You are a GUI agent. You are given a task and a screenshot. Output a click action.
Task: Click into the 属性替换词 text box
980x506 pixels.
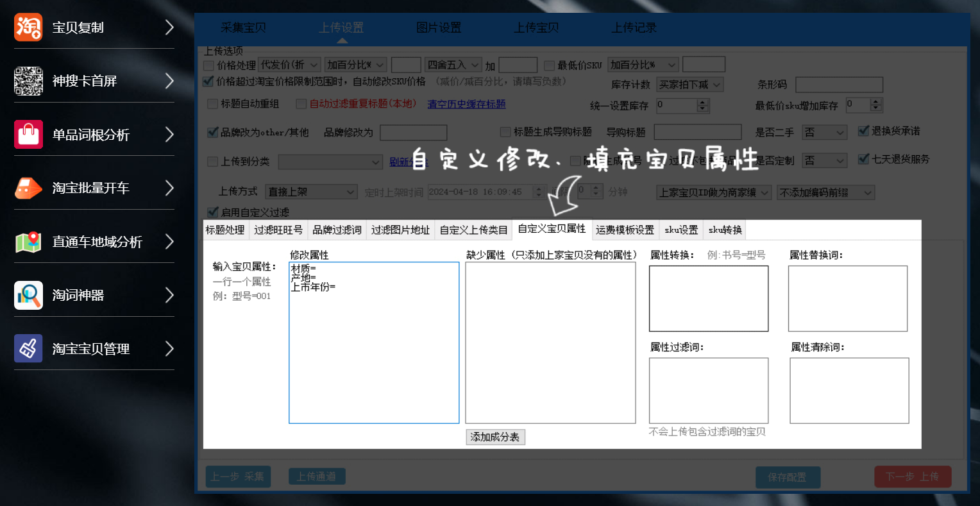tap(848, 298)
